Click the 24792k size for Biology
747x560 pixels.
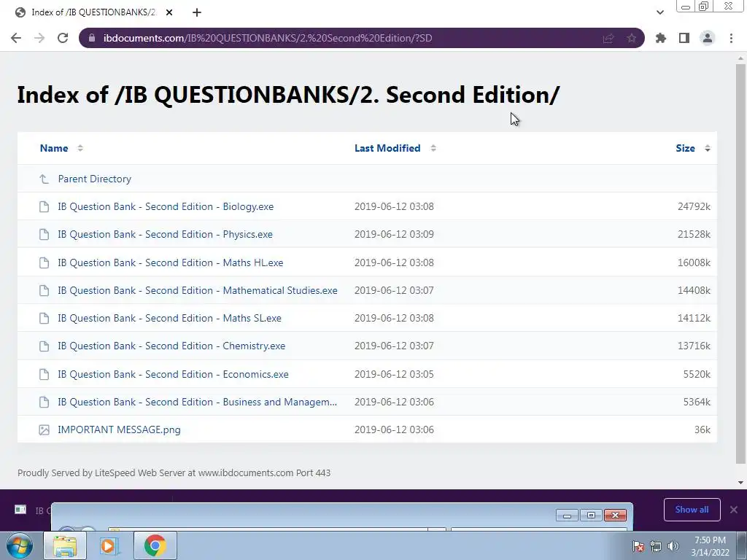(694, 206)
